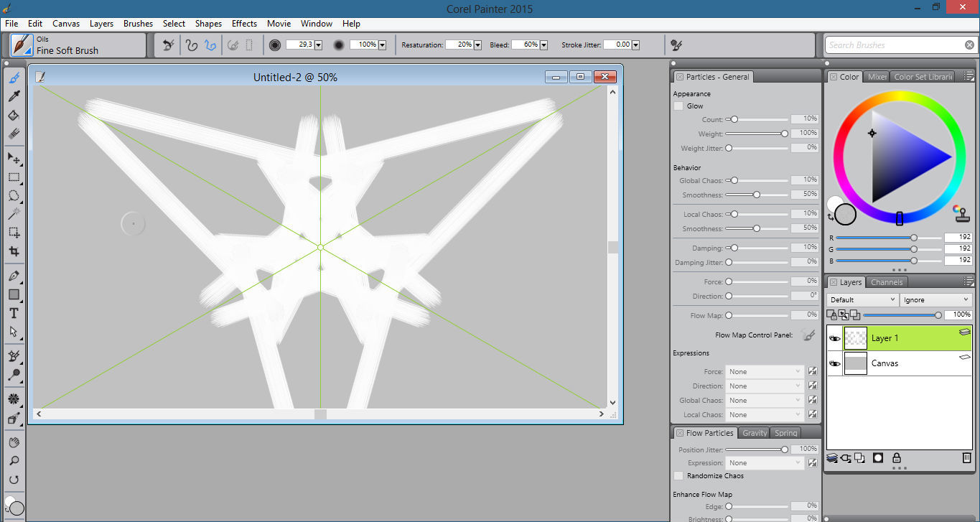Toggle invert for Force expression
The height and width of the screenshot is (522, 980).
click(x=813, y=371)
